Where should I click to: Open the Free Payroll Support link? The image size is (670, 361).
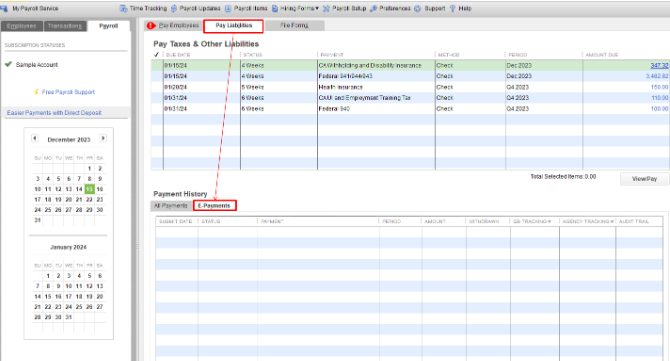tap(68, 92)
